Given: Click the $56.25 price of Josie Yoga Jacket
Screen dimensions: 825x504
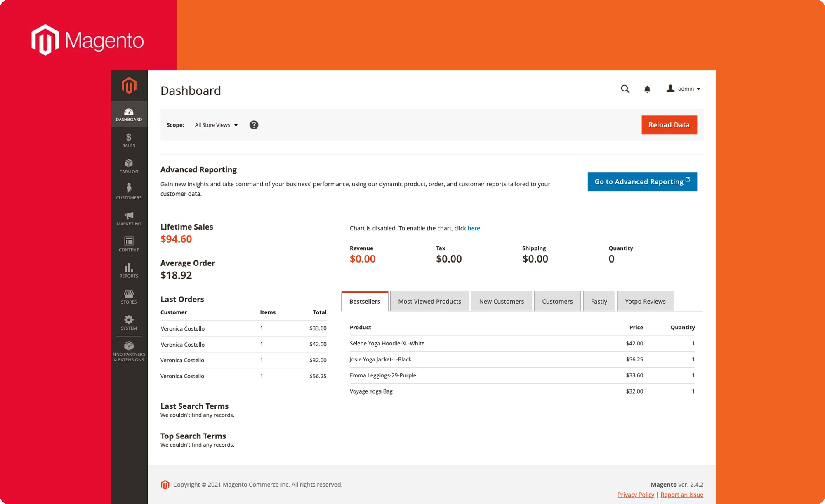Looking at the screenshot, I should click(634, 359).
